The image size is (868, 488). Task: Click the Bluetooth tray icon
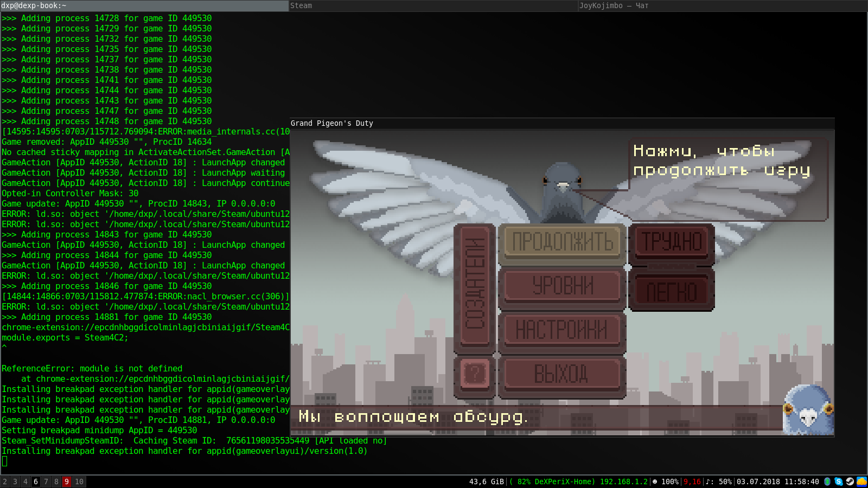point(827,481)
